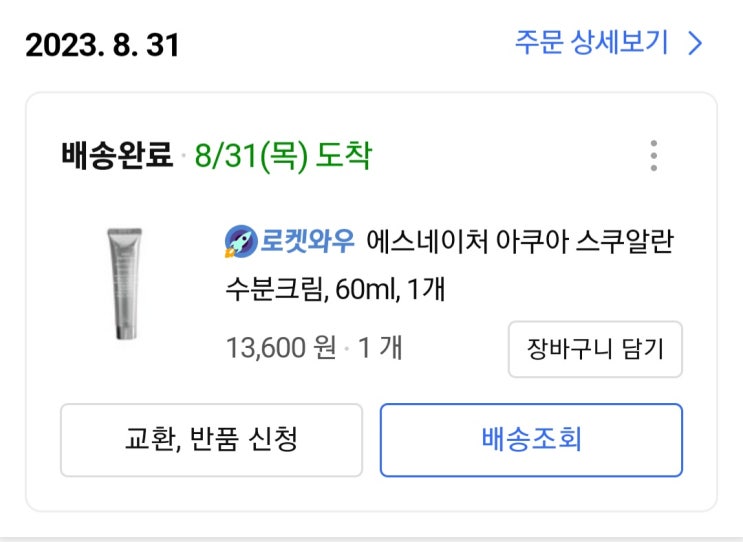
Task: Click the 상세보기 word in the top link
Action: point(620,43)
